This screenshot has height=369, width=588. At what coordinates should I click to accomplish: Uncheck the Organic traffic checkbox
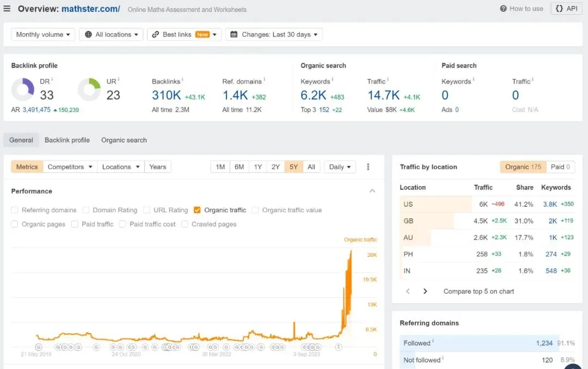coord(197,210)
